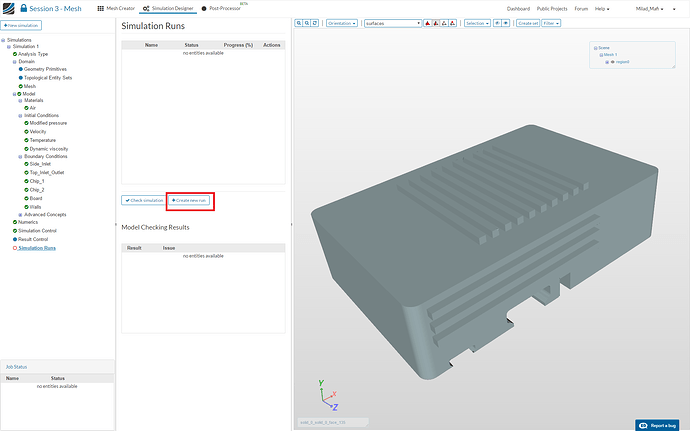Collapse the Mesh 1 node in viewer tree
Image resolution: width=690 pixels, height=431 pixels.
pos(601,55)
